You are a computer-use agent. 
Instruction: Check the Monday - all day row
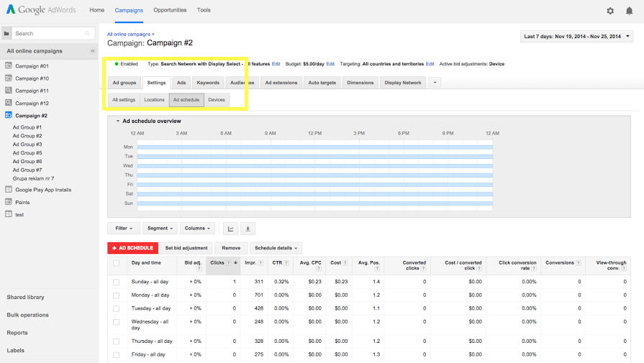tap(117, 295)
